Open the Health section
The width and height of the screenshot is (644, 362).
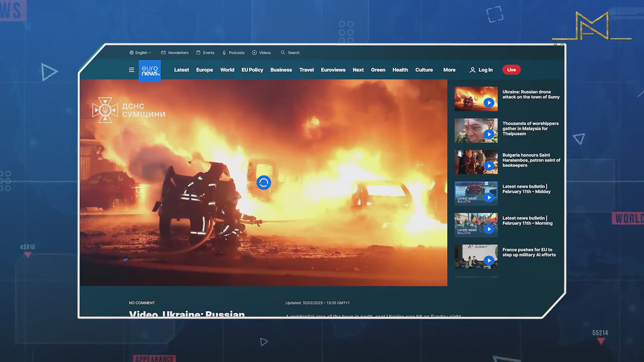click(400, 70)
